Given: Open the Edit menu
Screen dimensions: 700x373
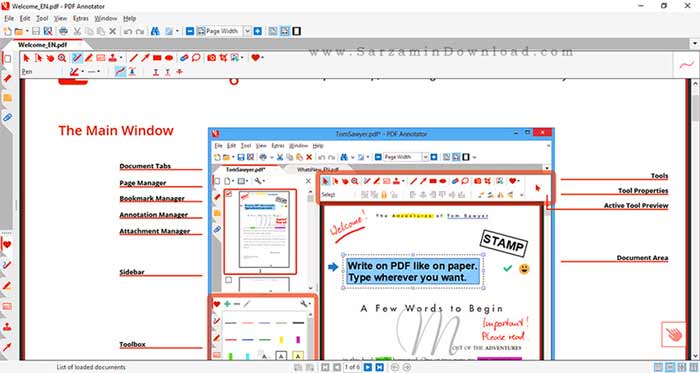Looking at the screenshot, I should click(25, 18).
